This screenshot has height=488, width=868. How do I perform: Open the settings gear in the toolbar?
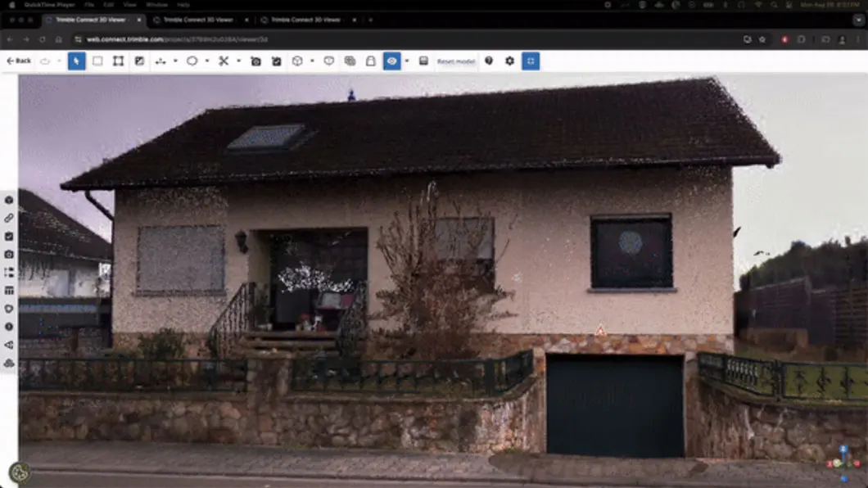pos(509,61)
